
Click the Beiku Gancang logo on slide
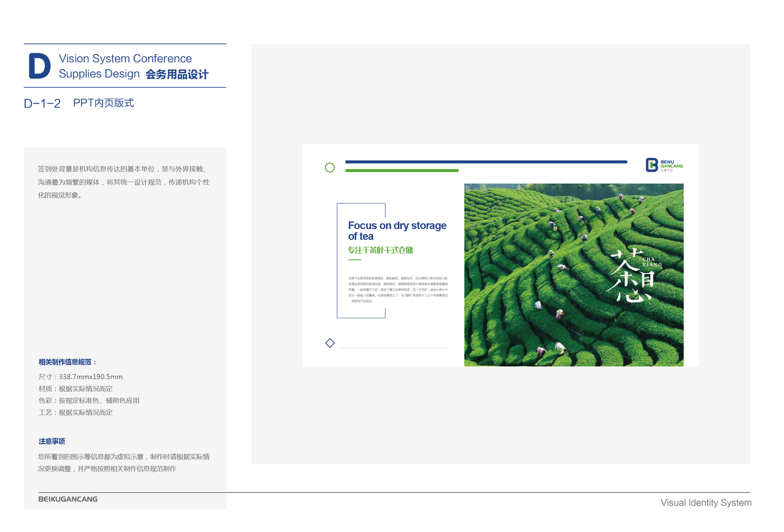pos(664,165)
